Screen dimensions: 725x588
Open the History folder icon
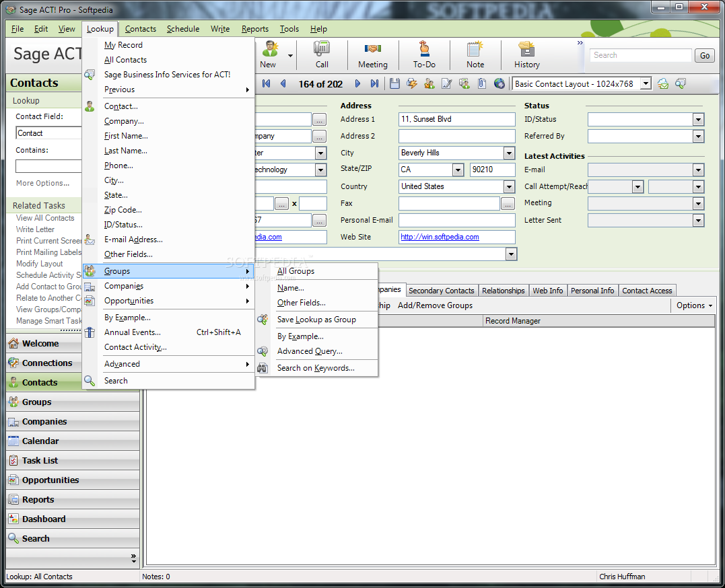(x=526, y=49)
